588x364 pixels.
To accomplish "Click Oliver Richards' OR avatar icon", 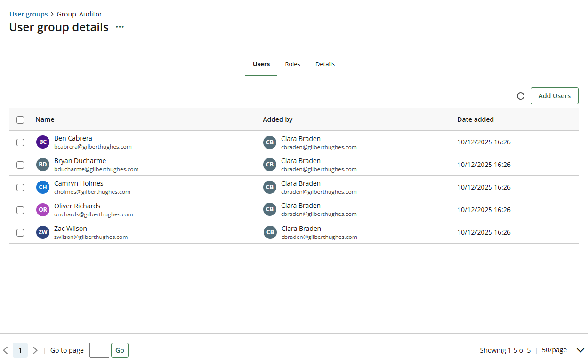I will (x=43, y=210).
